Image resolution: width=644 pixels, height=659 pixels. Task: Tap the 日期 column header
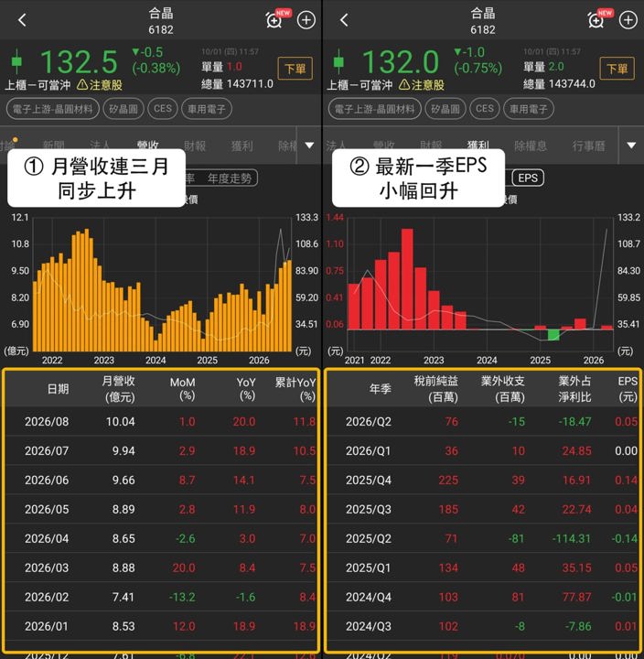tap(58, 389)
